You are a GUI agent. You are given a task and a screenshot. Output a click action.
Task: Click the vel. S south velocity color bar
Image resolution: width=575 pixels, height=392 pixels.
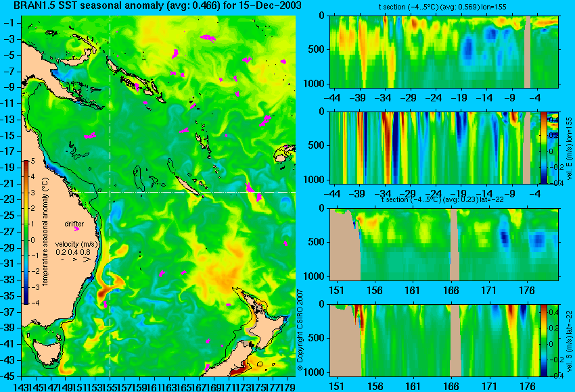543,341
